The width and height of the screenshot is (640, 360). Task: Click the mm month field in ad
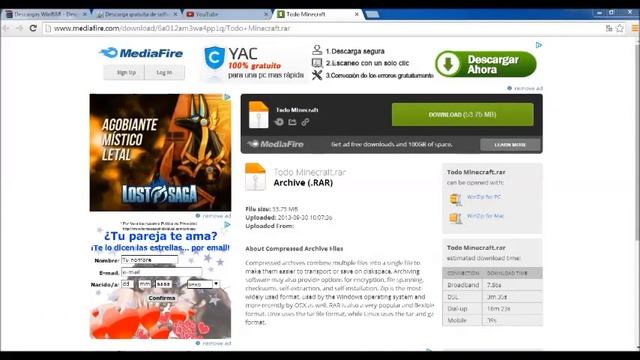pos(145,284)
